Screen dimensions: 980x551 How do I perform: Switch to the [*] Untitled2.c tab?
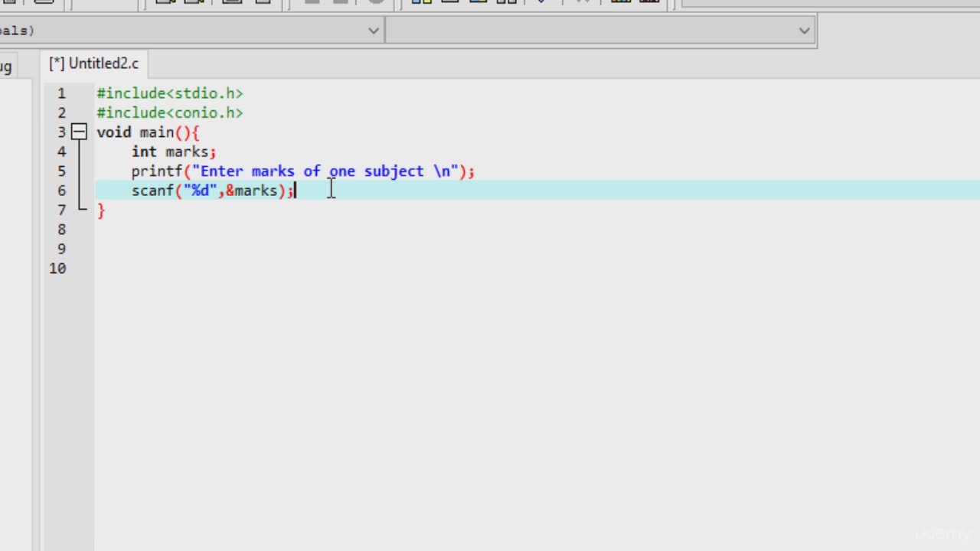[94, 64]
